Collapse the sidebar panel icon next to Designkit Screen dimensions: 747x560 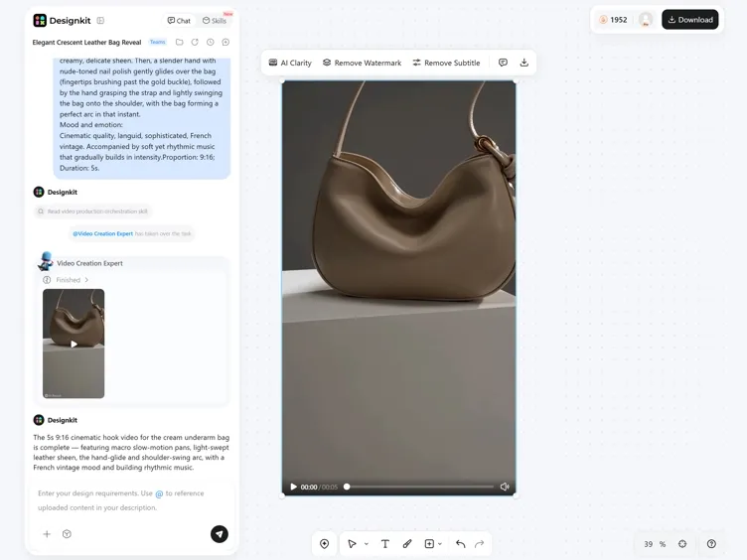[100, 21]
